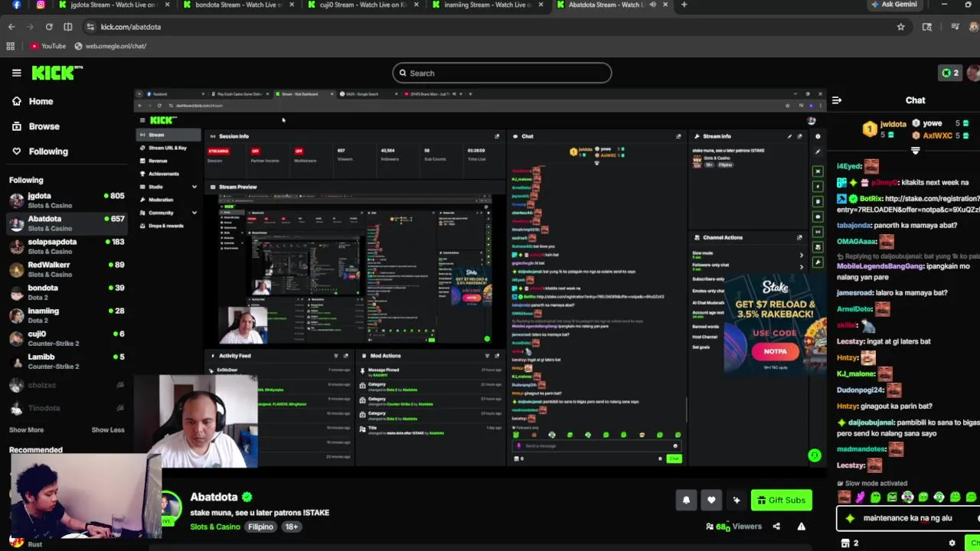The image size is (980, 551).
Task: Click the sparkle subscribe icon button
Action: pos(737,500)
